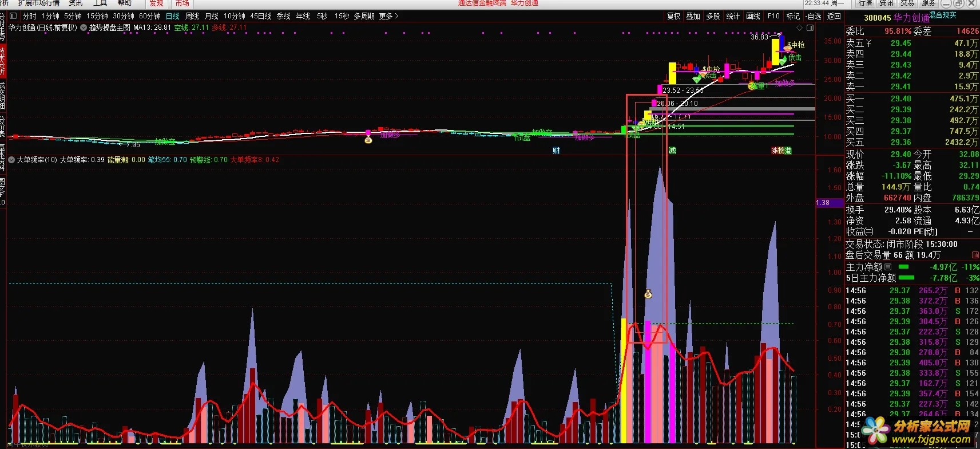Click the money bag icon in the lower chart
The image size is (980, 449).
(648, 294)
